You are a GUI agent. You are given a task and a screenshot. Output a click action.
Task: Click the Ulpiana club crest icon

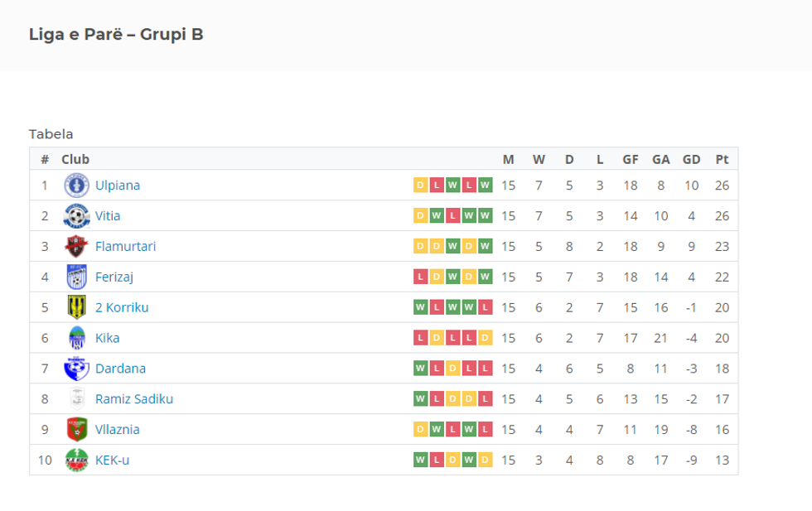pyautogui.click(x=76, y=186)
